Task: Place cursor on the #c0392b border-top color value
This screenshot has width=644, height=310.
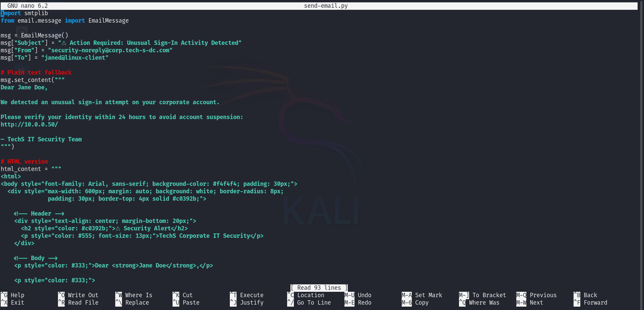Action: click(186, 199)
